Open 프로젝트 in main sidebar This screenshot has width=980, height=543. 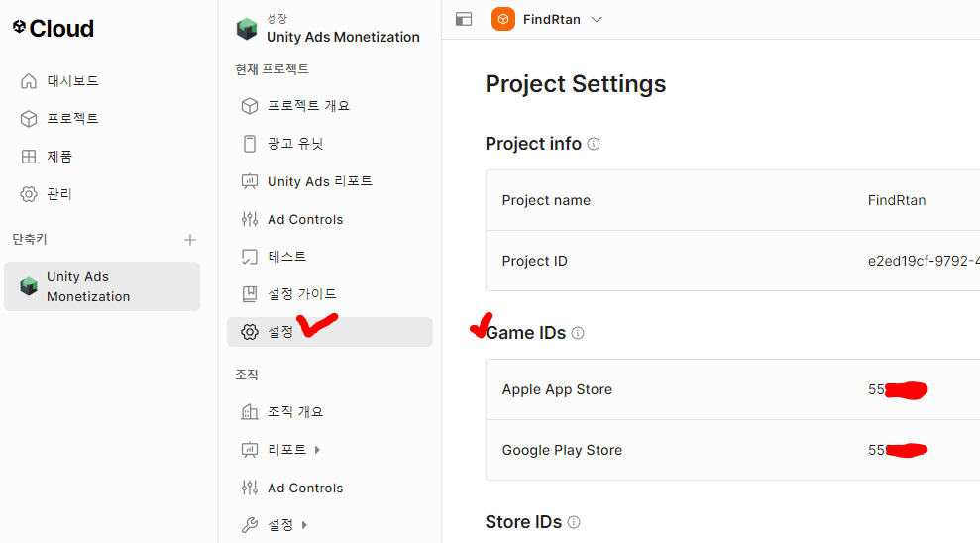pos(73,119)
